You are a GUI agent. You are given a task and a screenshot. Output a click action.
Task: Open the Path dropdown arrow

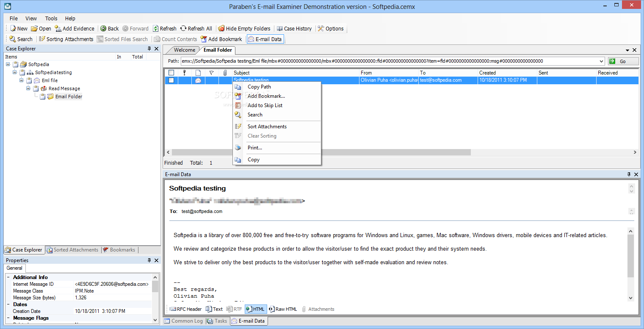coord(602,61)
